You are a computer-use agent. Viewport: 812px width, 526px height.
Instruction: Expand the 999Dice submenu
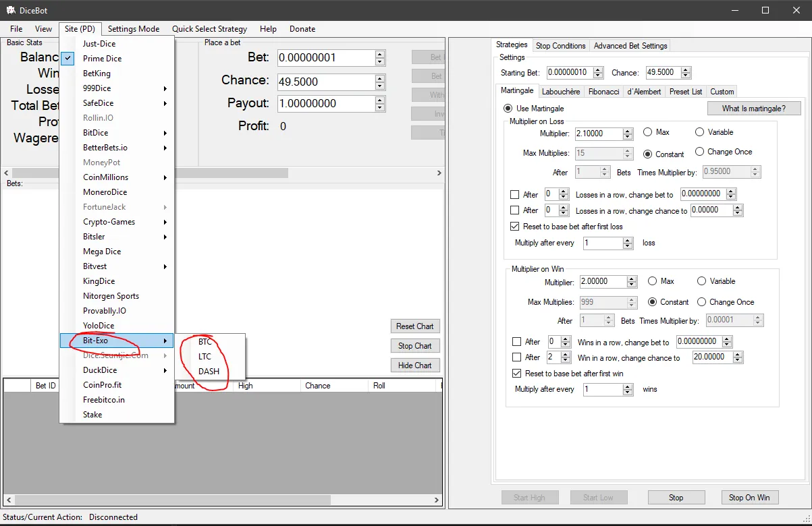(x=117, y=88)
